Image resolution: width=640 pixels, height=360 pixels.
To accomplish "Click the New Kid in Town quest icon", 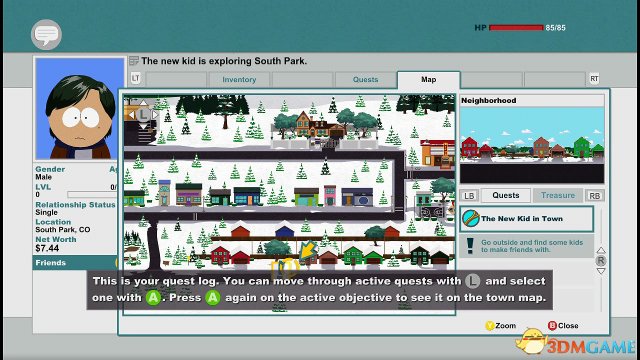I will (x=471, y=219).
